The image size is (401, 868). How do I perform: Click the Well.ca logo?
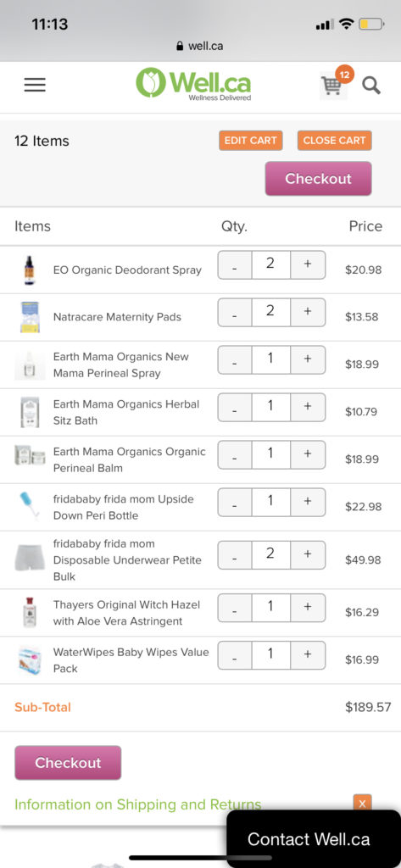click(x=193, y=84)
